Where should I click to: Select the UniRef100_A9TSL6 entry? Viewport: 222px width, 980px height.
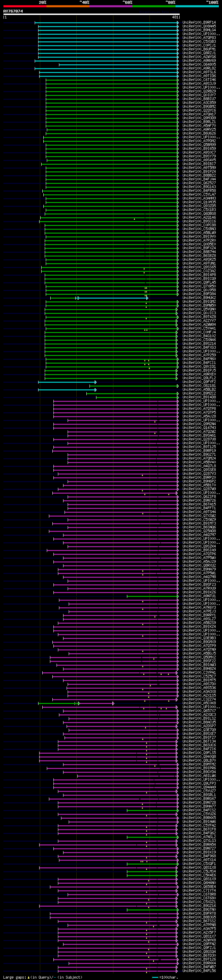(199, 72)
